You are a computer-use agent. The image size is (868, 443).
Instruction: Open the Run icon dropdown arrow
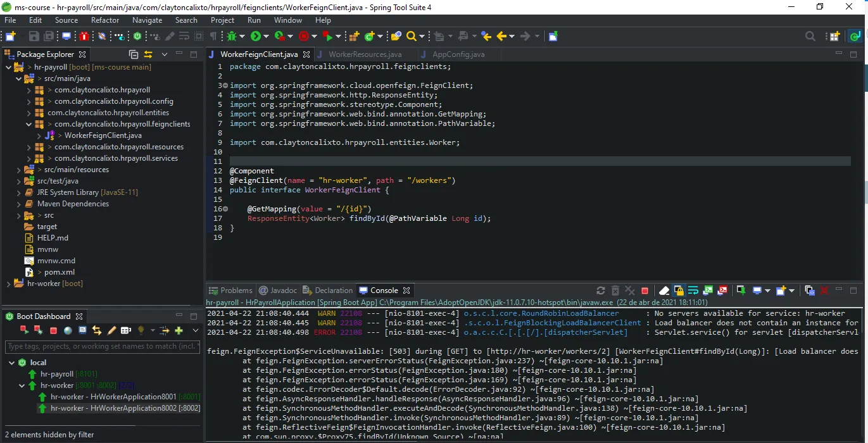coord(265,36)
